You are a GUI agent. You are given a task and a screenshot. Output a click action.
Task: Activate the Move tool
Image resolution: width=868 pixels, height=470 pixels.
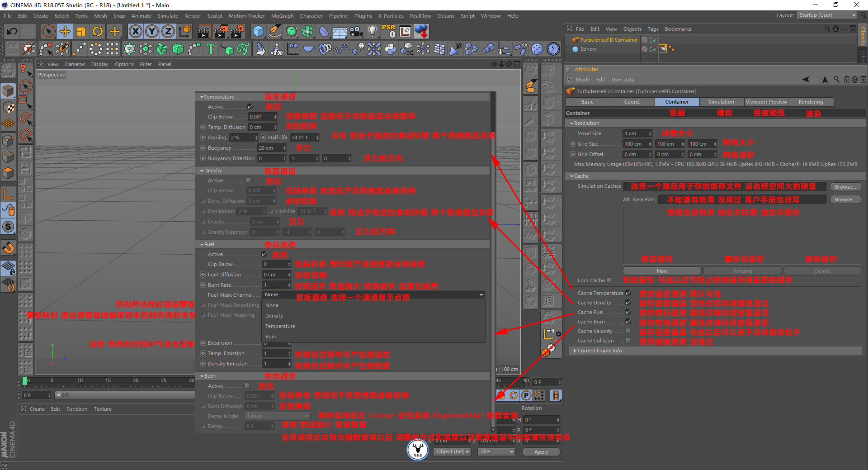65,31
